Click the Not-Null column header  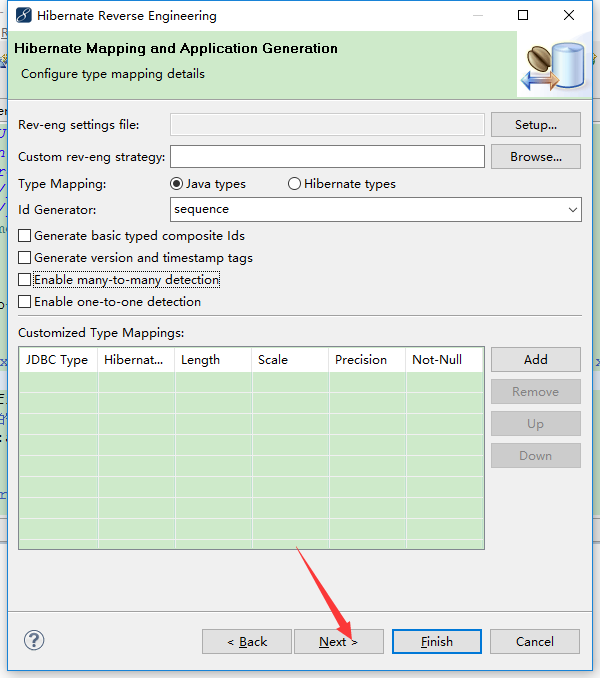pyautogui.click(x=444, y=360)
